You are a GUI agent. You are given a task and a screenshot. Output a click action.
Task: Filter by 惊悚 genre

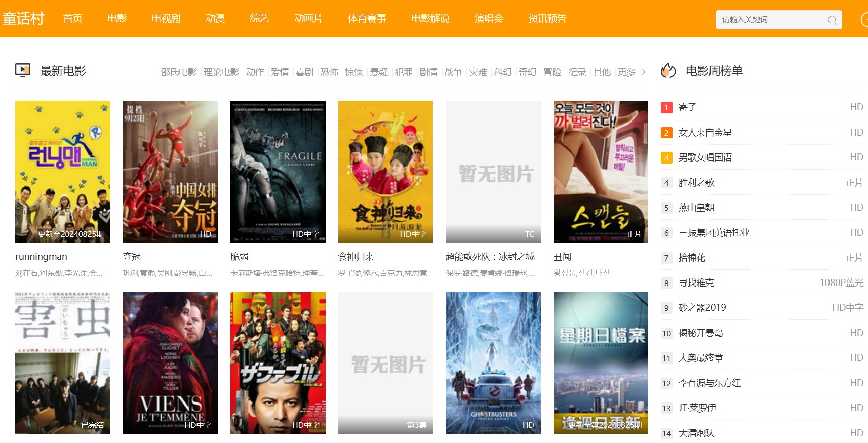point(354,72)
